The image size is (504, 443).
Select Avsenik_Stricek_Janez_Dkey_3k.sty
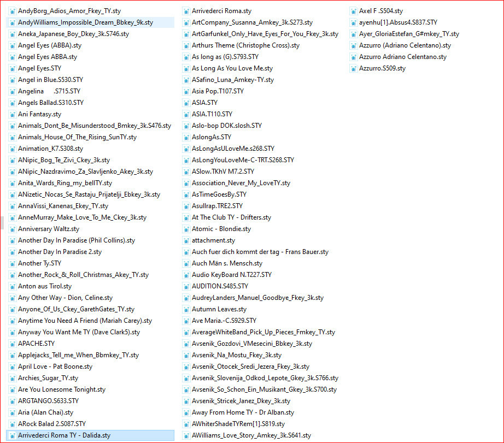click(241, 401)
